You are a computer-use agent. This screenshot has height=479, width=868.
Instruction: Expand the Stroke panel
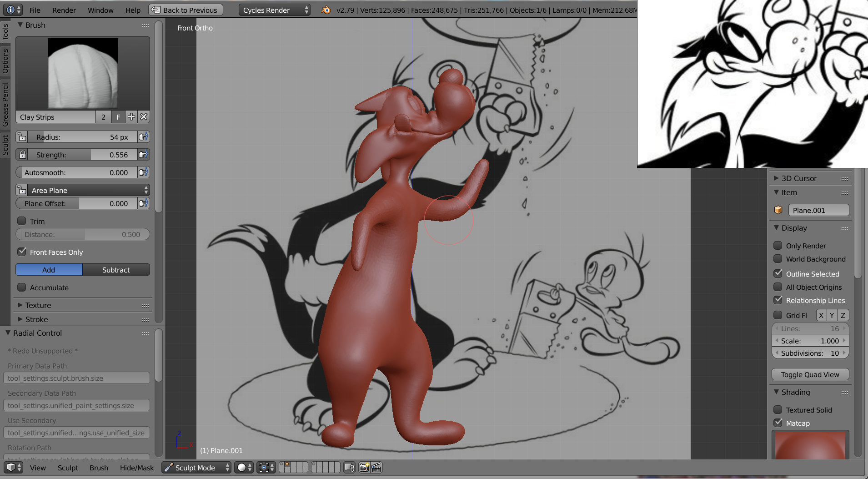click(x=20, y=319)
